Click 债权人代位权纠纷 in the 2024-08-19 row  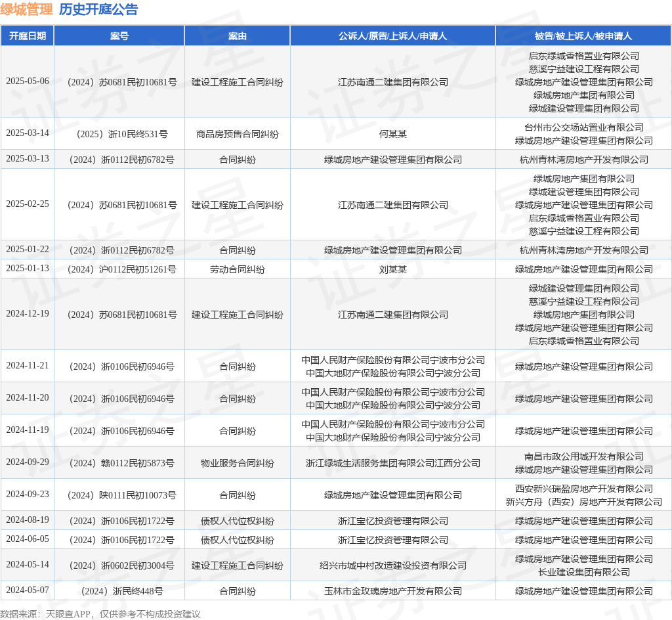(238, 521)
